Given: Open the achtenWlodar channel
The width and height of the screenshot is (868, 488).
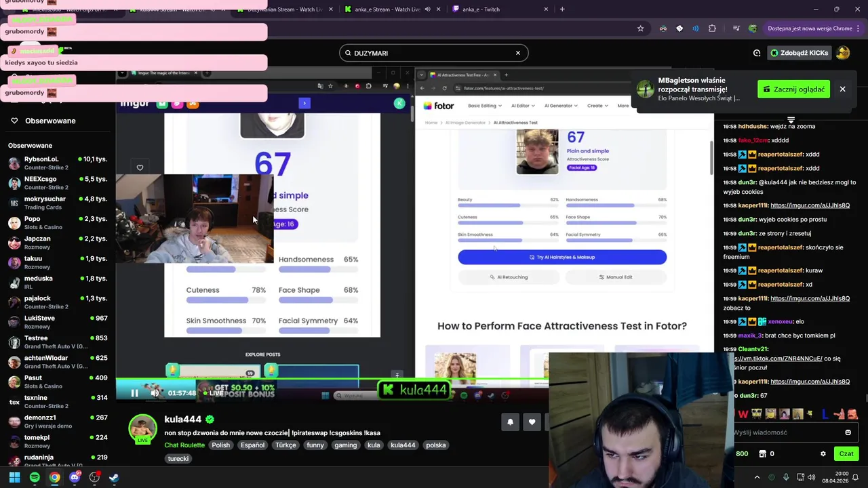Looking at the screenshot, I should (x=58, y=362).
